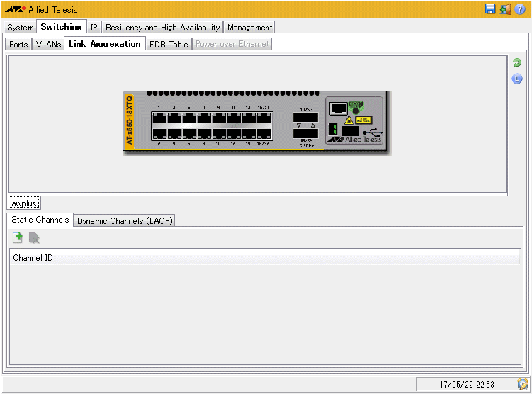
Task: Click the clock icon in status bar
Action: 523,384
